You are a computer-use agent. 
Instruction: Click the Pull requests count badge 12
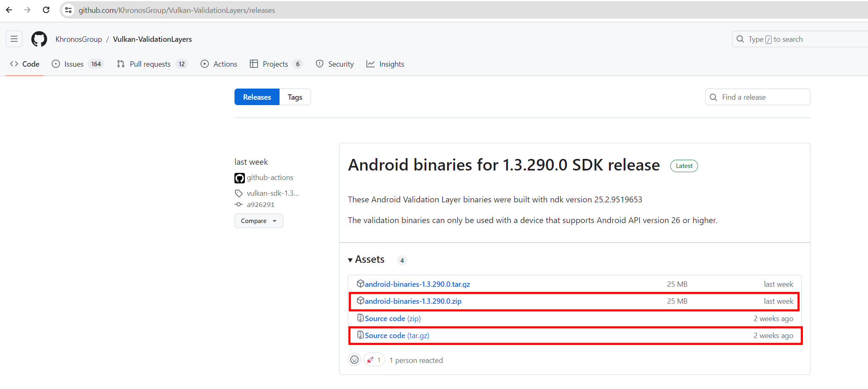(x=182, y=64)
